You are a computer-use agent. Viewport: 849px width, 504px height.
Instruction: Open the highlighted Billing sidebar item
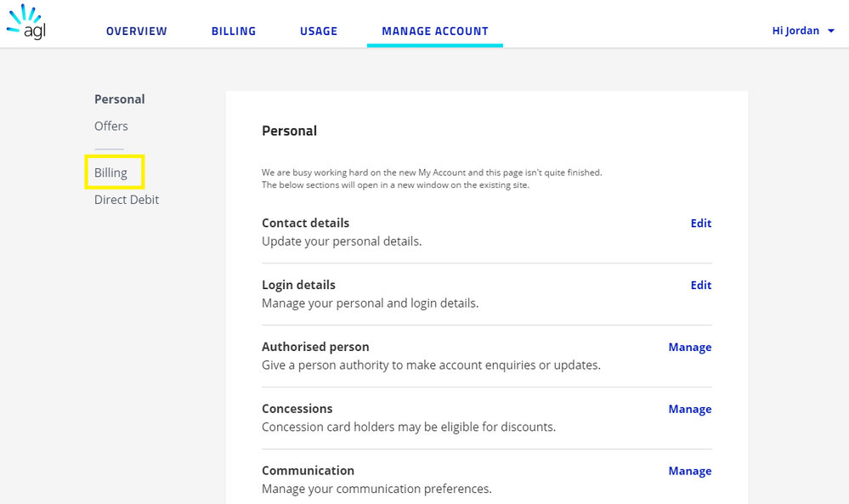(111, 173)
